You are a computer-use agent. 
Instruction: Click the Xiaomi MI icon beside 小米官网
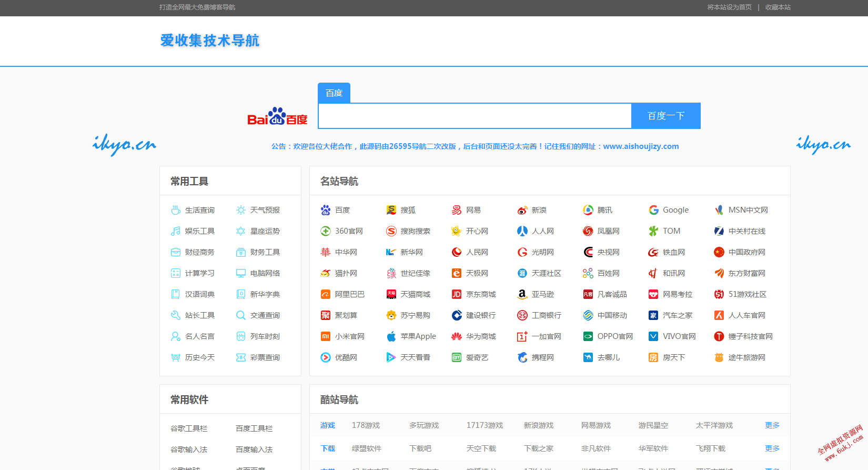click(326, 336)
